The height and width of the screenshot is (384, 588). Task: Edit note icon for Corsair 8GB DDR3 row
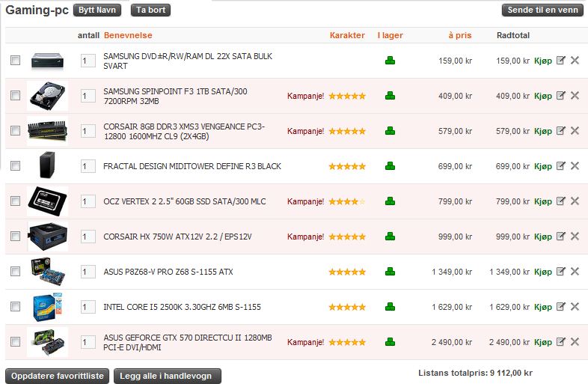(x=560, y=131)
